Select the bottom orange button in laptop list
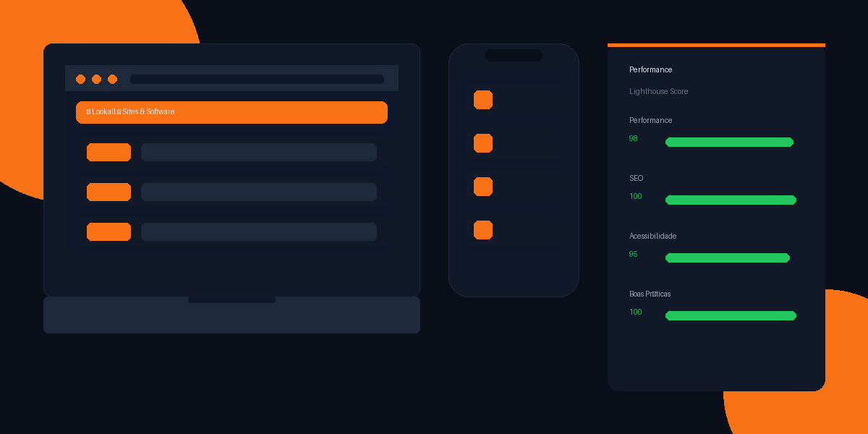This screenshot has width=868, height=434. (109, 231)
